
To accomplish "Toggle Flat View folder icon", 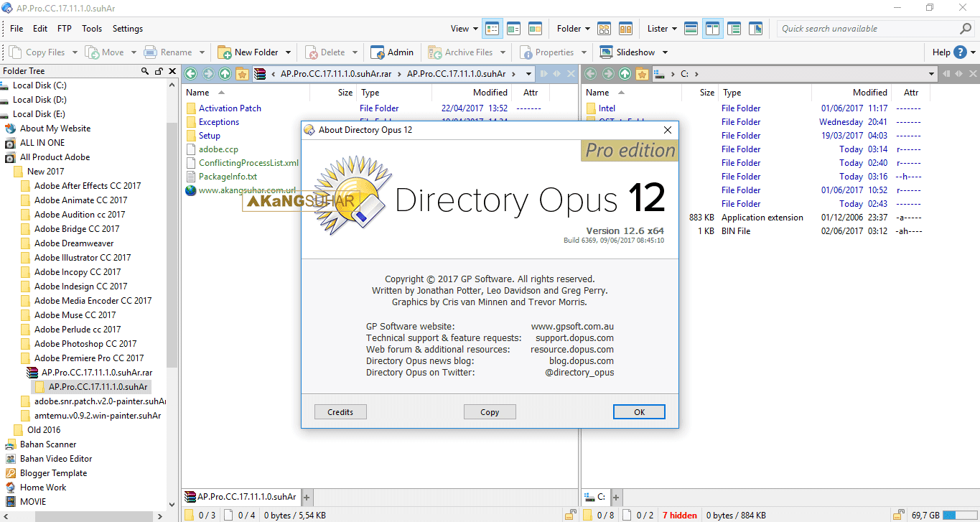I will pos(604,29).
